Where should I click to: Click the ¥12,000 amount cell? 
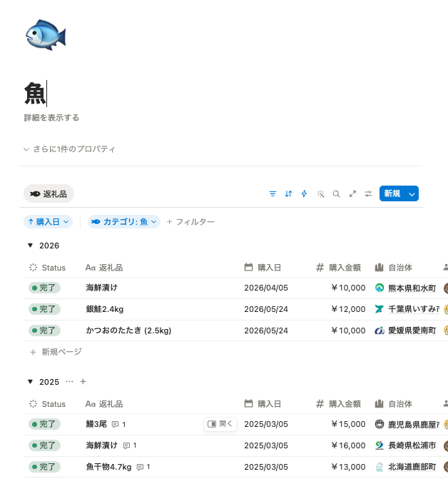tap(348, 309)
